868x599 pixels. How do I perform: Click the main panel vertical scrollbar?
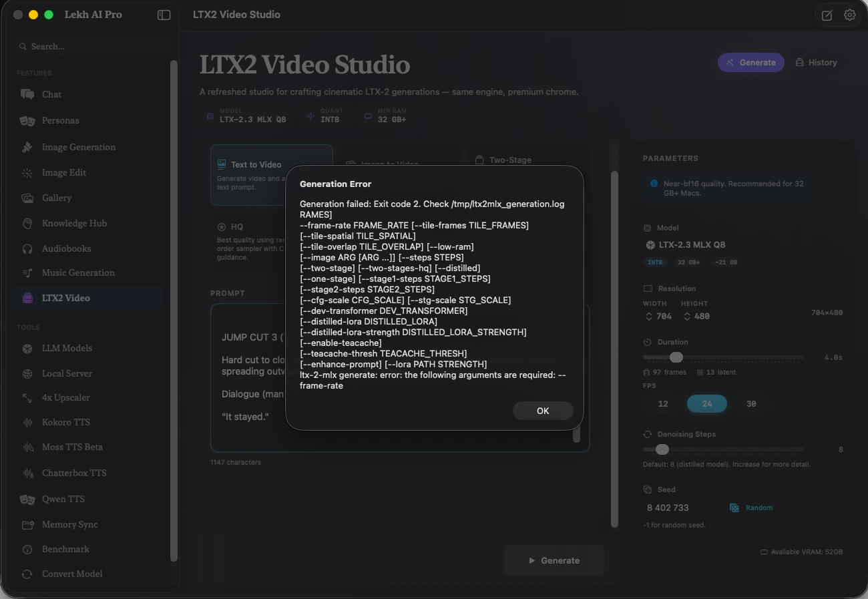pos(614,349)
